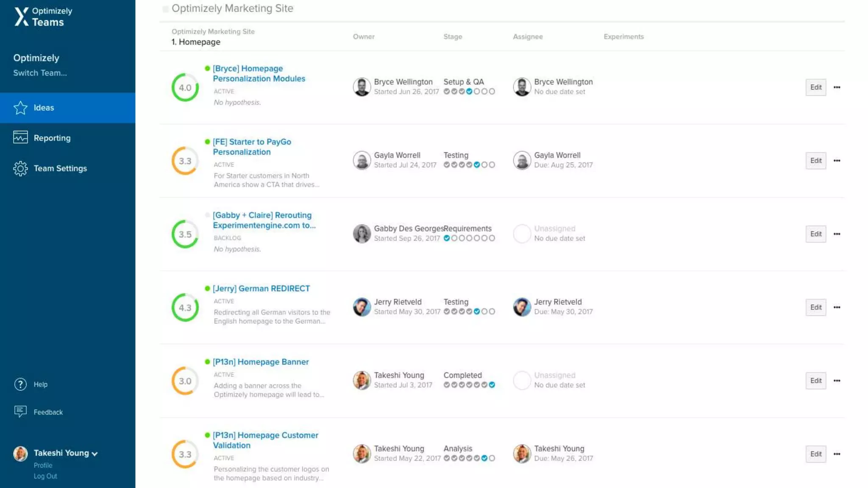The height and width of the screenshot is (488, 868).
Task: Click the 4.3 score ring
Action: coord(185,308)
